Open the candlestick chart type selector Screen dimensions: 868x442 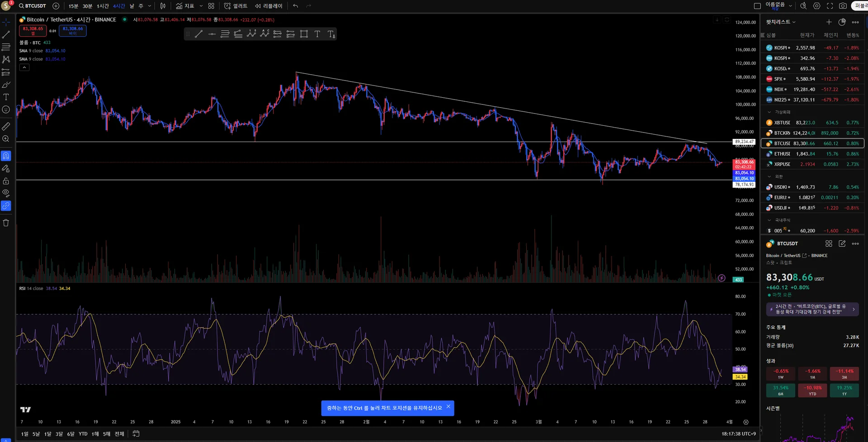coord(163,6)
